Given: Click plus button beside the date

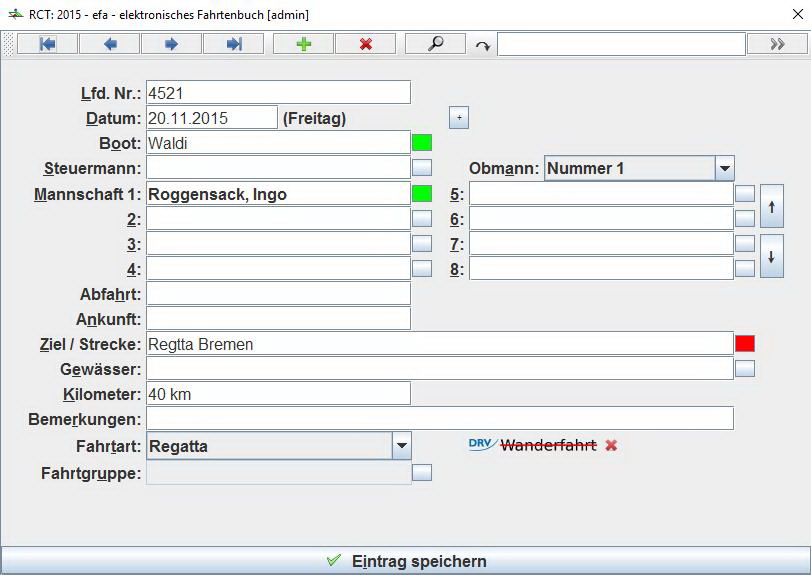Looking at the screenshot, I should pos(458,118).
